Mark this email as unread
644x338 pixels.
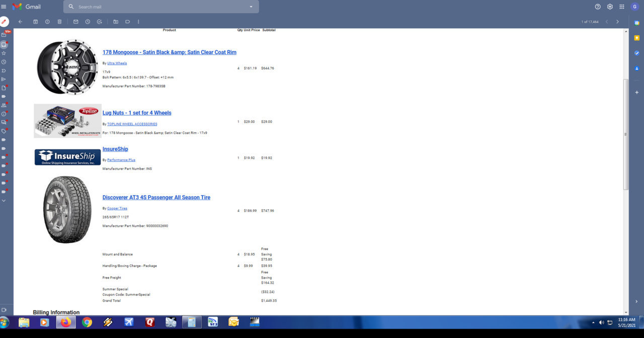76,22
